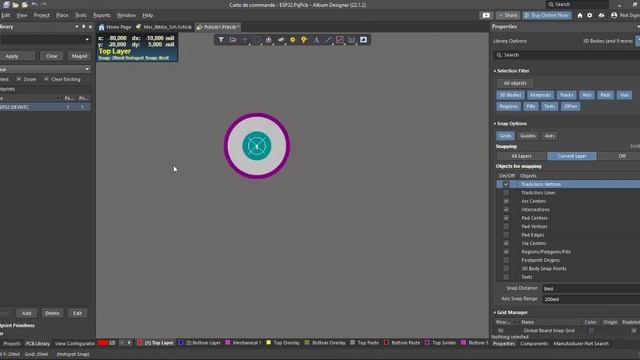This screenshot has width=640, height=360.
Task: Set snapping to Current Layer
Action: coord(572,156)
